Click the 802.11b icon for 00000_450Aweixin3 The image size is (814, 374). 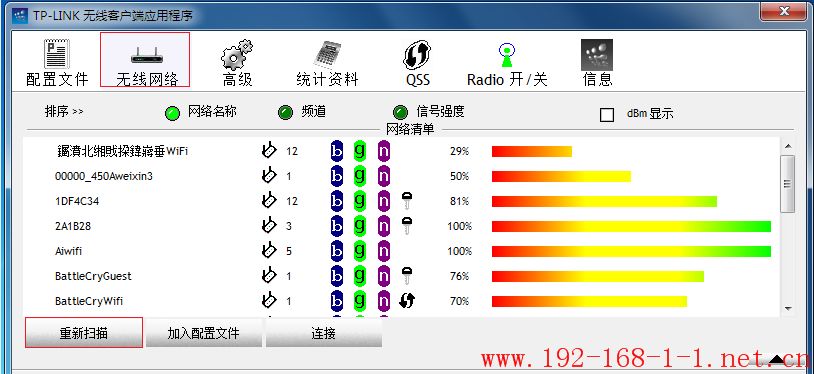click(336, 176)
